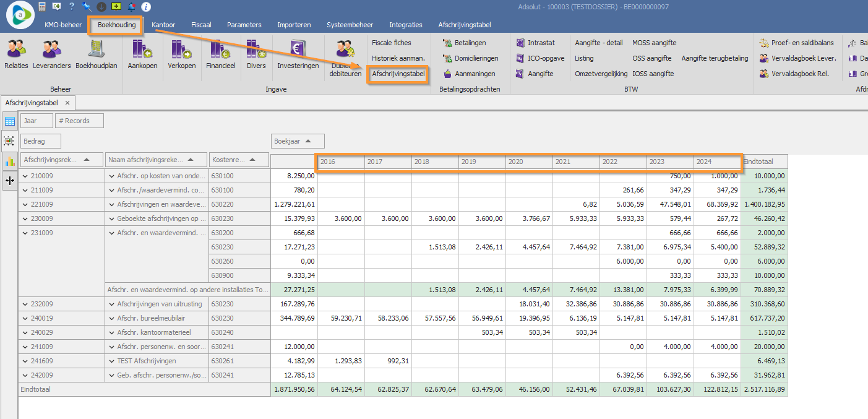The image size is (868, 419).
Task: Click the Verkopen entry icon
Action: [181, 50]
